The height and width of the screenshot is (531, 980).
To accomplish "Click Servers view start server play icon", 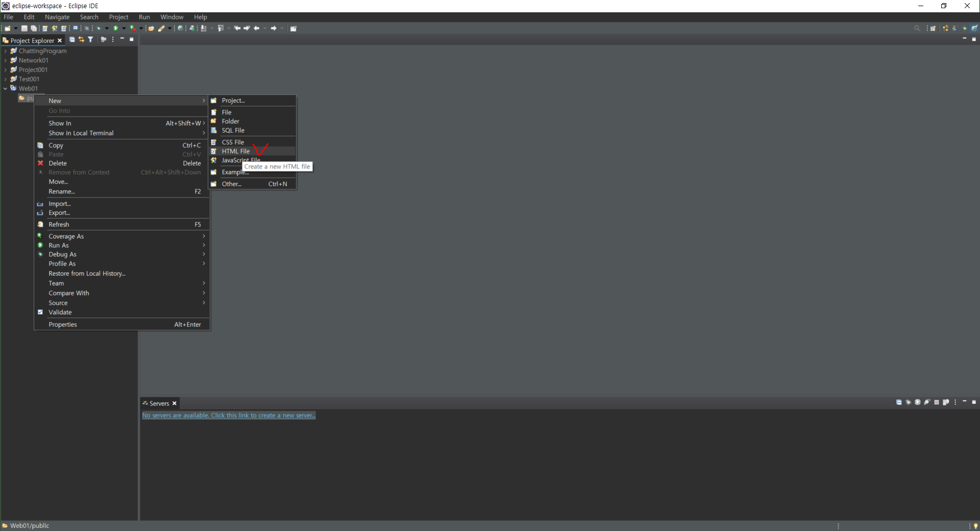I will (918, 402).
